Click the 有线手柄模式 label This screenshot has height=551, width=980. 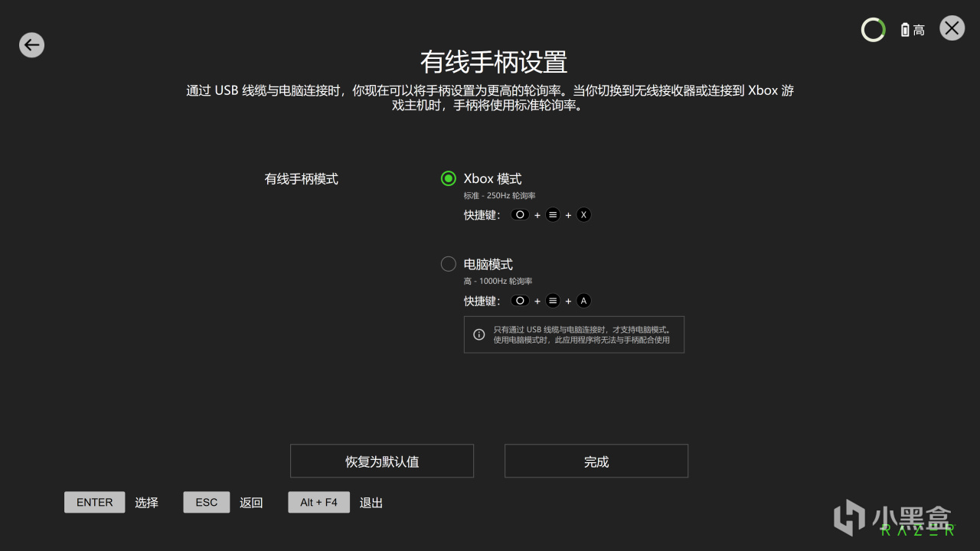coord(302,179)
